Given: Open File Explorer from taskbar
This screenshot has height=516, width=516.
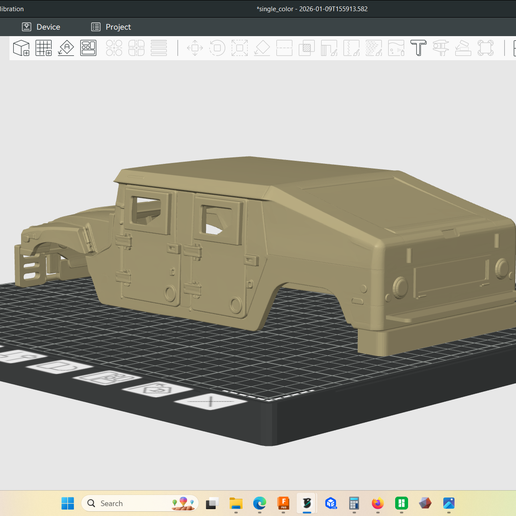Looking at the screenshot, I should pyautogui.click(x=236, y=503).
